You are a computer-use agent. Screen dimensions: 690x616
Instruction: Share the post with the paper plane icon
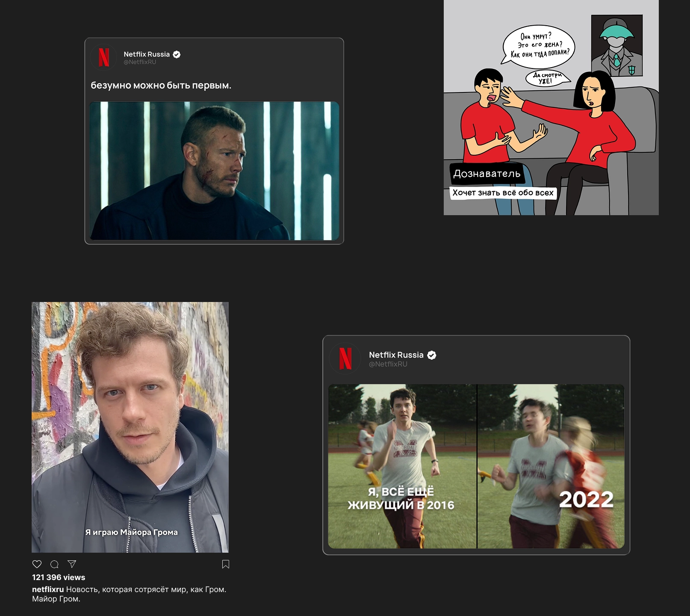click(72, 564)
